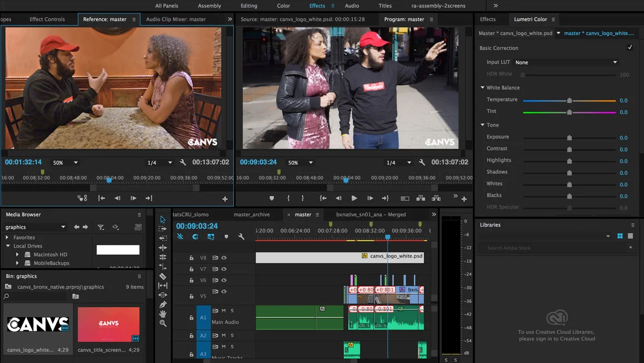644x363 pixels.
Task: Click Go to In in Program monitor
Action: tap(323, 198)
